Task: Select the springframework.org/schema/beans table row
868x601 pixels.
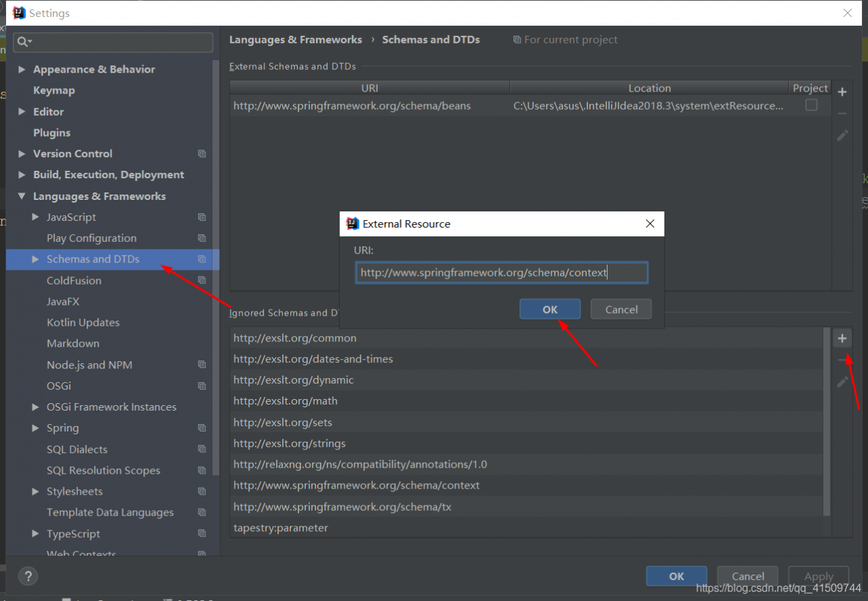Action: 530,106
